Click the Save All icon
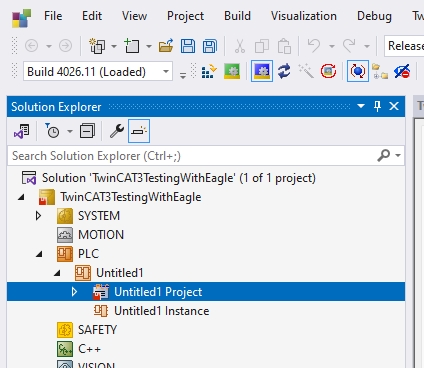 click(210, 46)
